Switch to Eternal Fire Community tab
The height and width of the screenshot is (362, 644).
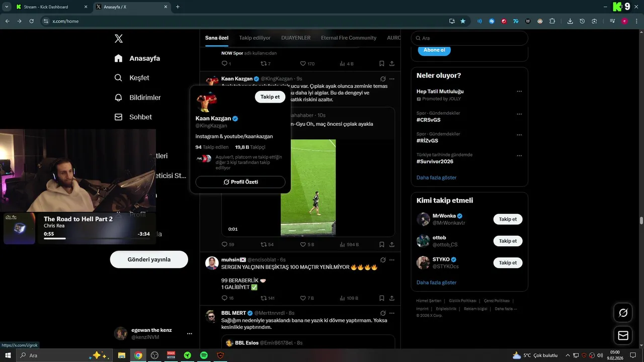pyautogui.click(x=349, y=38)
